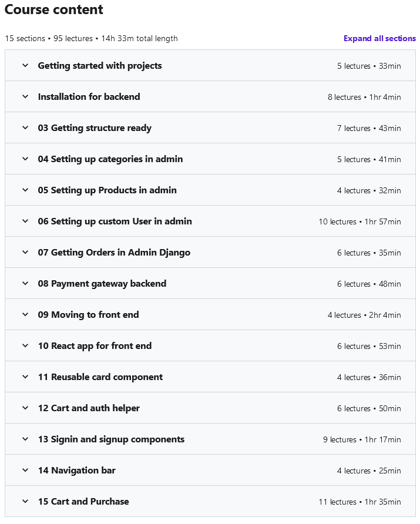
Task: Expand chevron for Getting Orders in Admin
Action: point(25,252)
